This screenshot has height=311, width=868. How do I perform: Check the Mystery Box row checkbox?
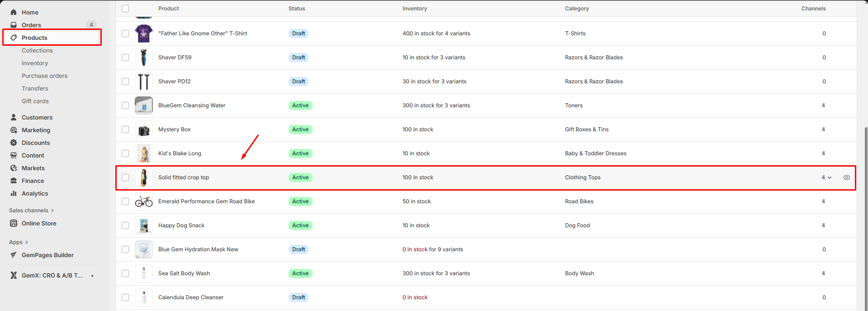125,129
